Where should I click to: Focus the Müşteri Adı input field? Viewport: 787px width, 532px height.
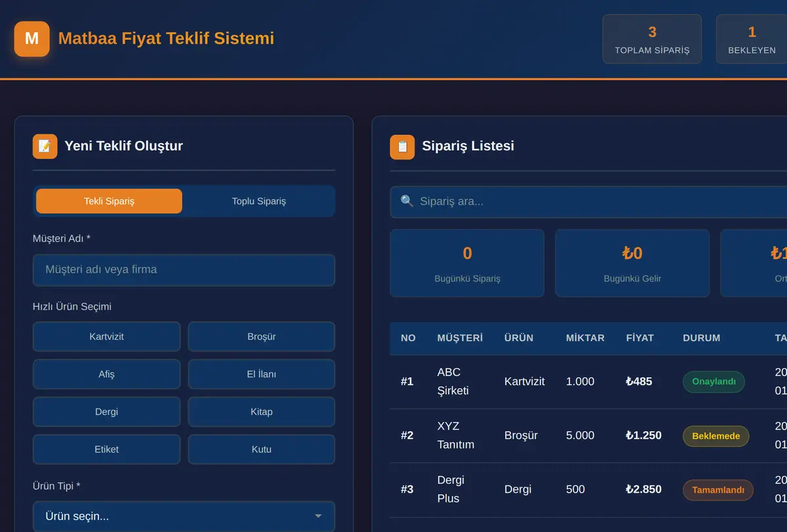pyautogui.click(x=184, y=270)
